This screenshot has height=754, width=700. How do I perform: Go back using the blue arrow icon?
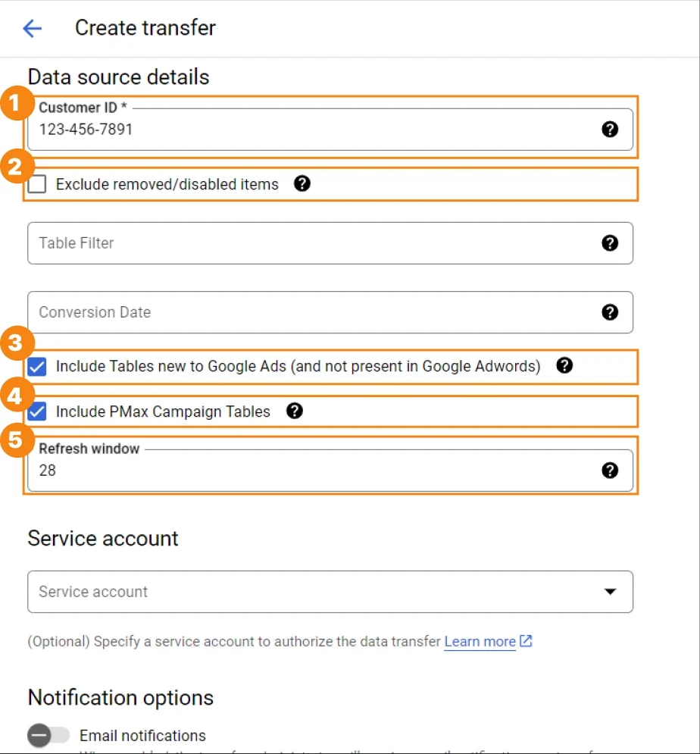33,28
